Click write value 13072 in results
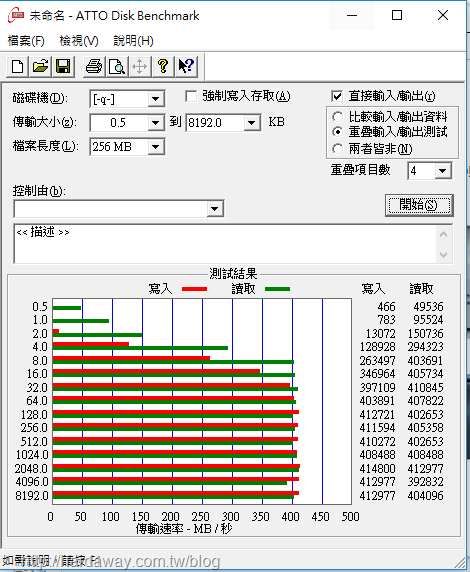This screenshot has width=470, height=572. pos(381,333)
